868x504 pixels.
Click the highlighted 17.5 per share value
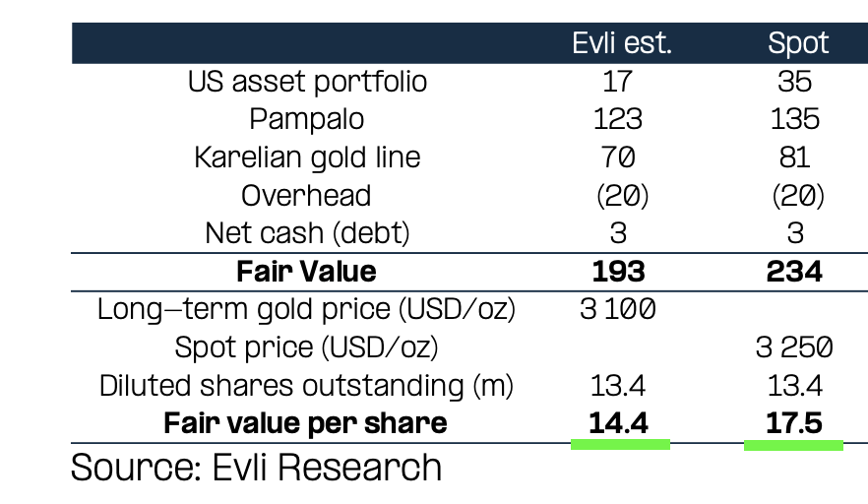pos(794,423)
